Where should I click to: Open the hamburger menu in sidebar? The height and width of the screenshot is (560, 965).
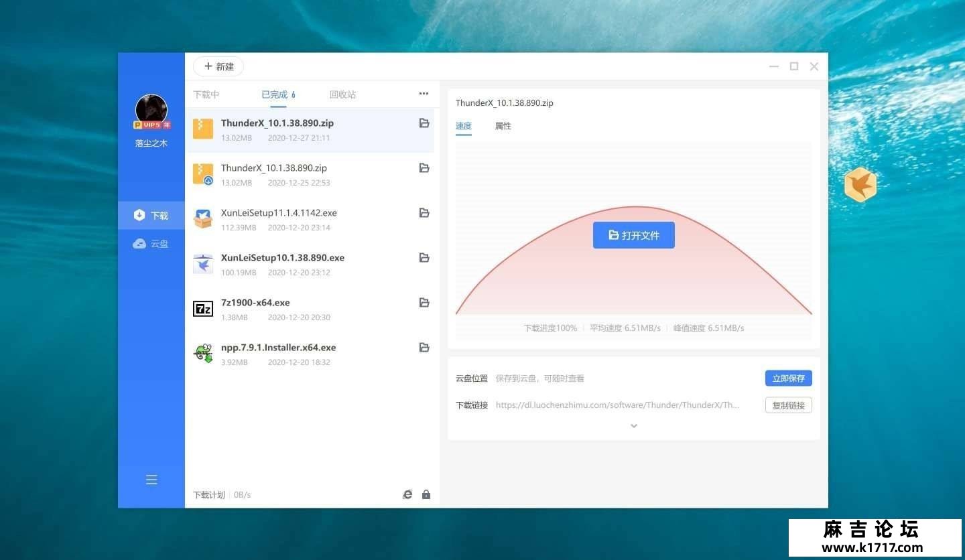pyautogui.click(x=151, y=480)
